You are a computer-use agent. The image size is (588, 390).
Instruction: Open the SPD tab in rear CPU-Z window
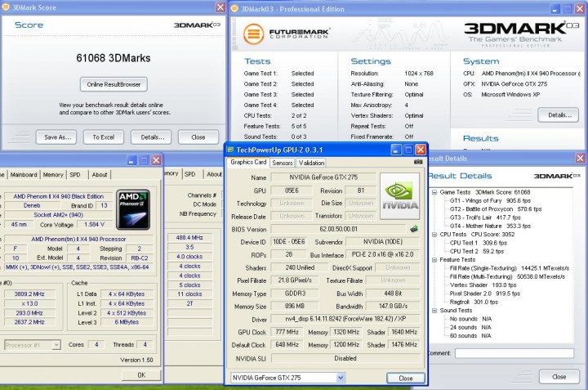[x=190, y=174]
